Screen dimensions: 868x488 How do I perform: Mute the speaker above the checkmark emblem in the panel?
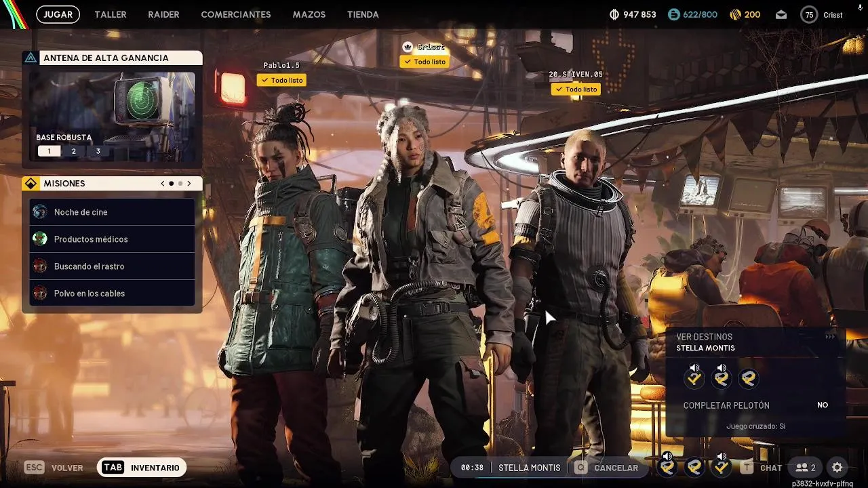click(694, 368)
